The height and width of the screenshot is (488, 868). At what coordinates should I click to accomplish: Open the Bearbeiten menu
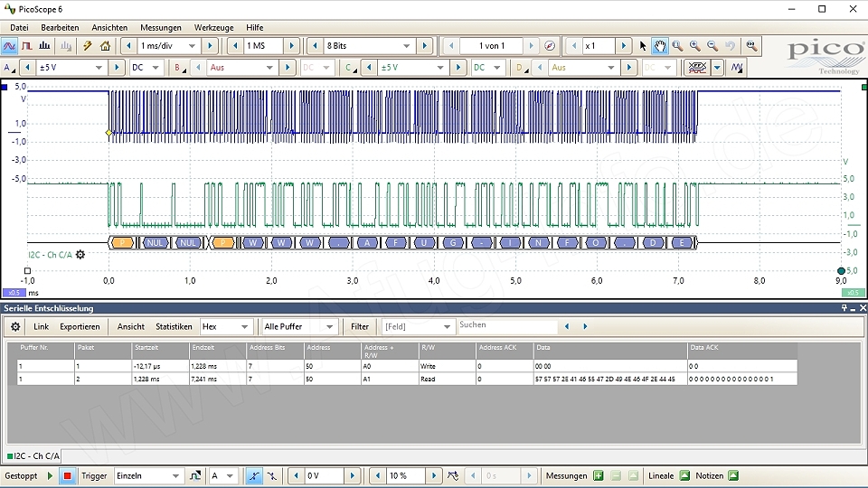(x=60, y=28)
